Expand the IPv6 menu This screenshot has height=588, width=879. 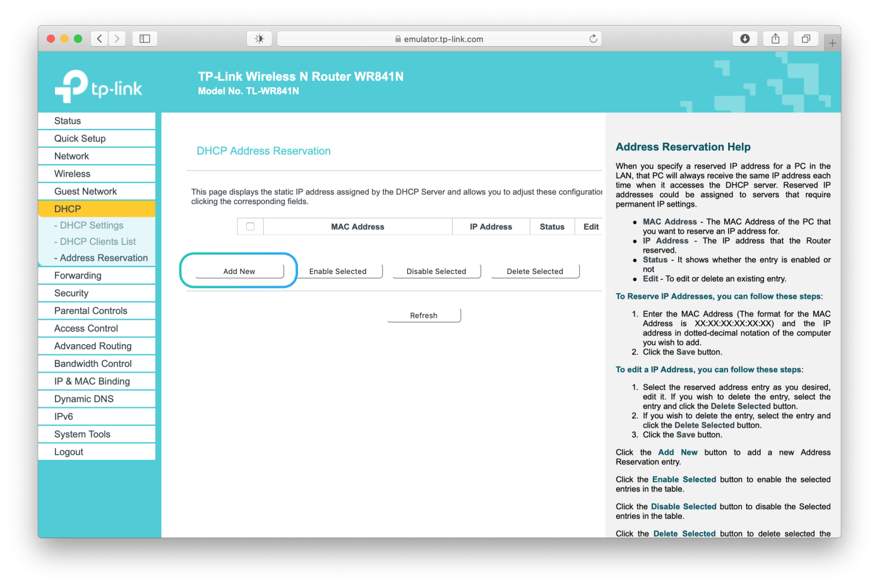click(x=97, y=417)
